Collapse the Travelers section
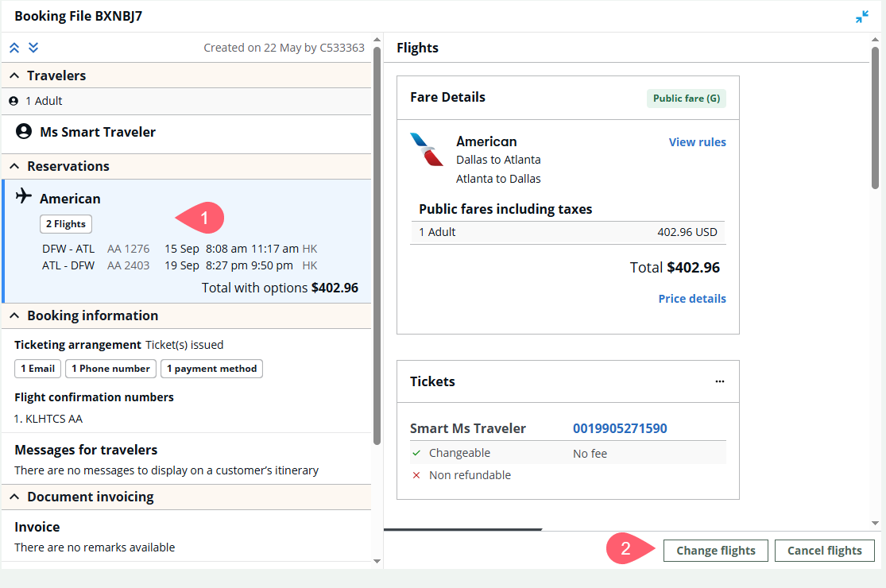 pyautogui.click(x=14, y=75)
